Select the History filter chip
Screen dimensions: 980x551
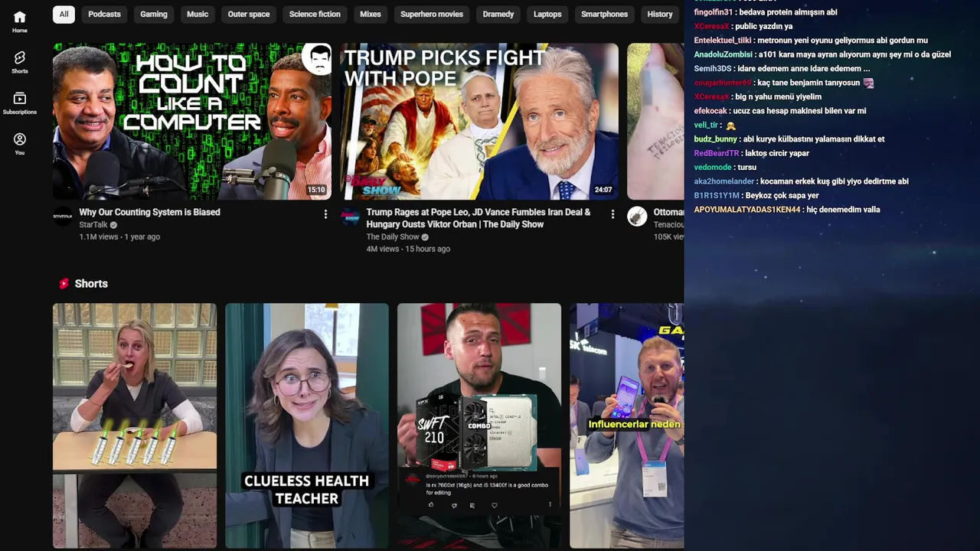pos(660,14)
